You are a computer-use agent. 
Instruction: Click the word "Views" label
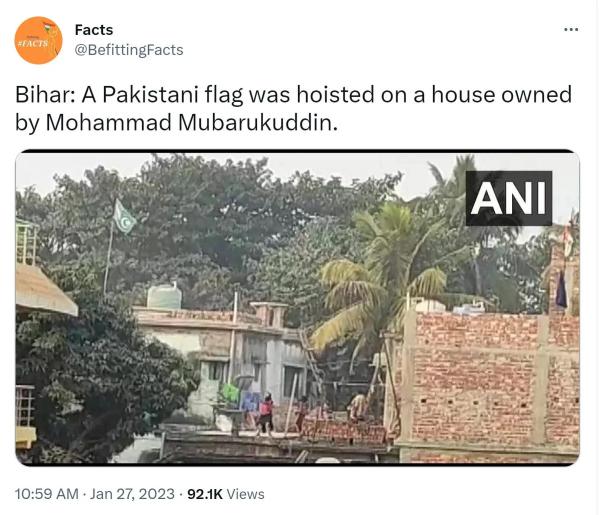pyautogui.click(x=245, y=494)
